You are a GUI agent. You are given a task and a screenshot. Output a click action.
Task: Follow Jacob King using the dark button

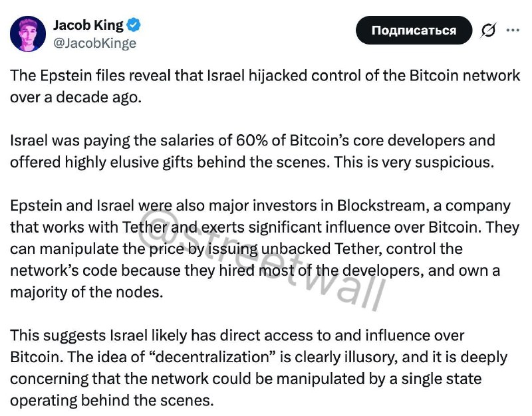tap(414, 30)
